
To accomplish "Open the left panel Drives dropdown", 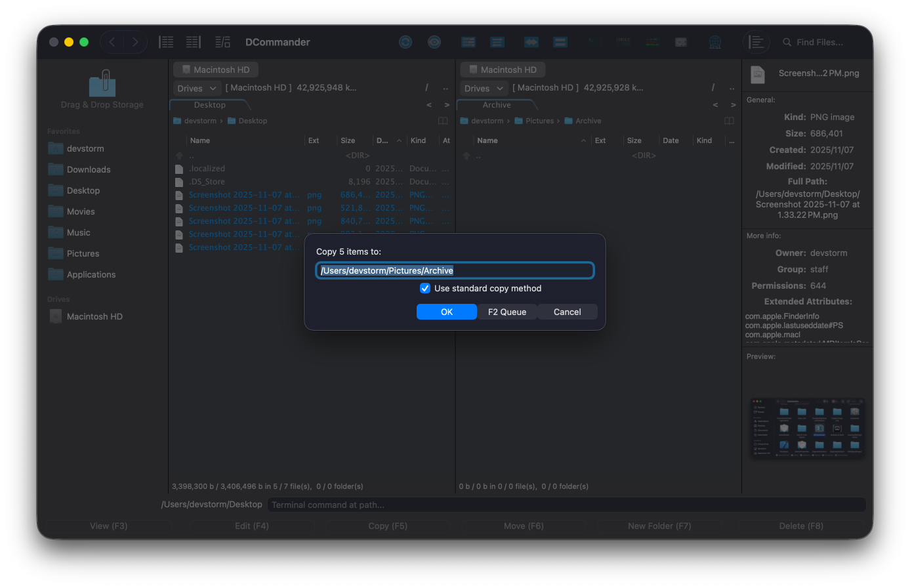I will point(196,87).
